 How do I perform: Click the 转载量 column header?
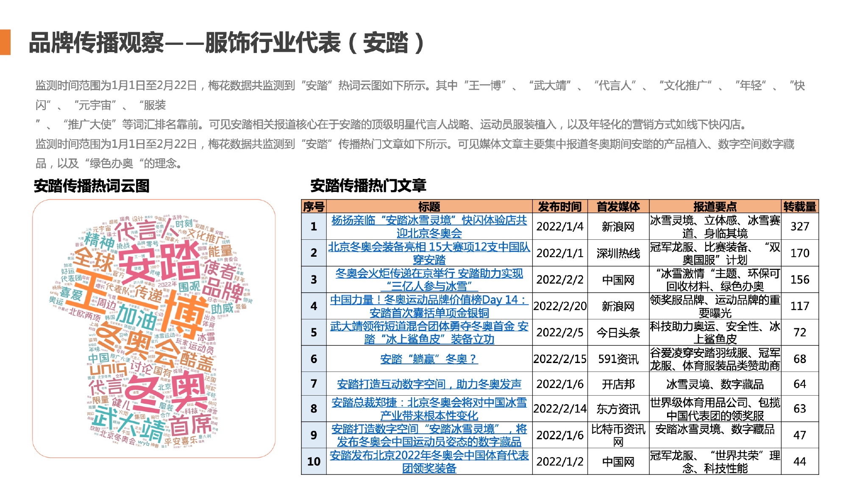pos(799,207)
